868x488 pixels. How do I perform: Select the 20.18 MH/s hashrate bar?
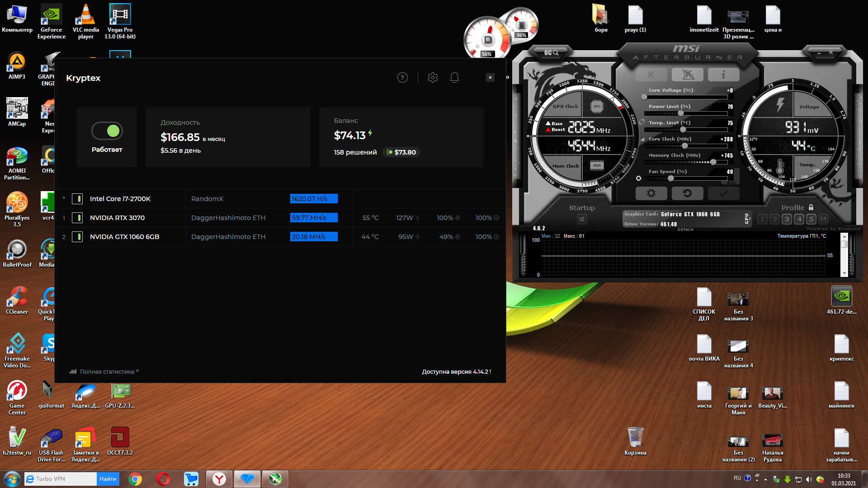[x=314, y=237]
